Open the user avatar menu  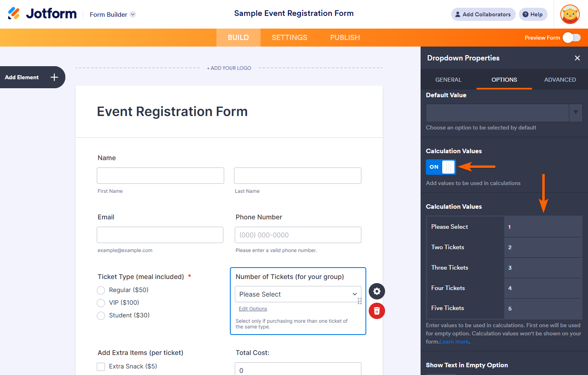pyautogui.click(x=570, y=14)
